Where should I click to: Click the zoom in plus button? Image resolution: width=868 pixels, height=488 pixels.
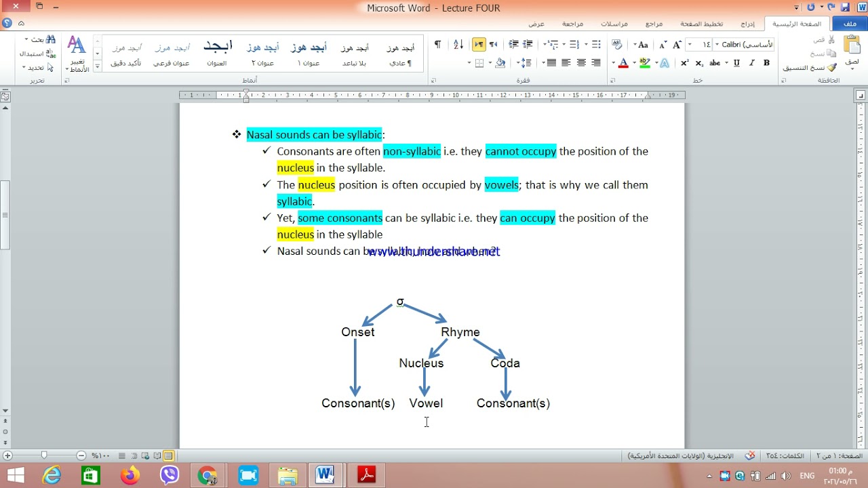[x=7, y=456]
